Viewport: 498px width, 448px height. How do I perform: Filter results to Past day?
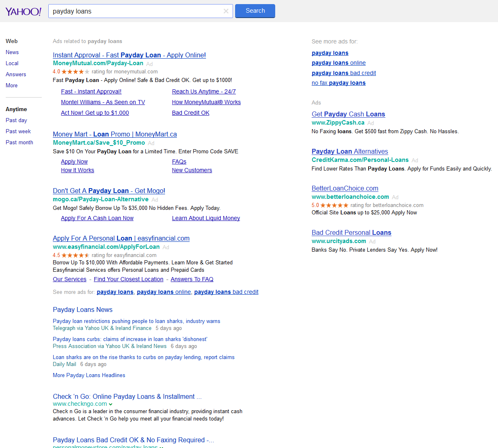point(16,121)
